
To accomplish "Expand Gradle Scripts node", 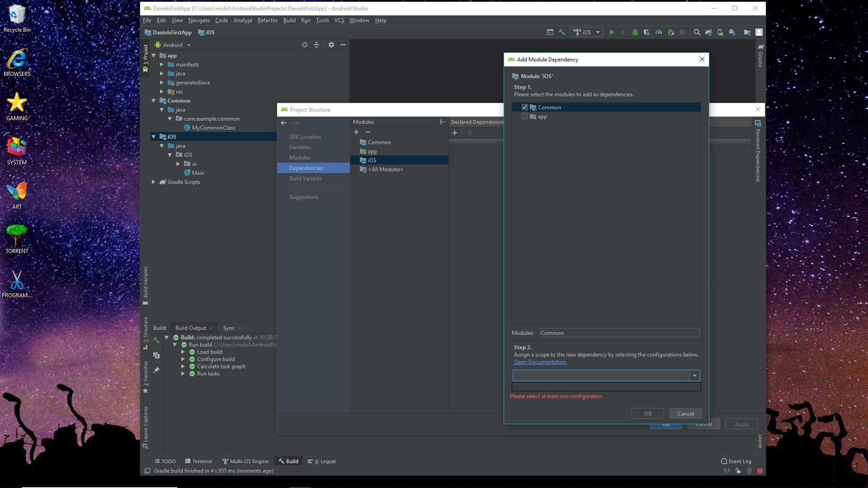I will [154, 182].
